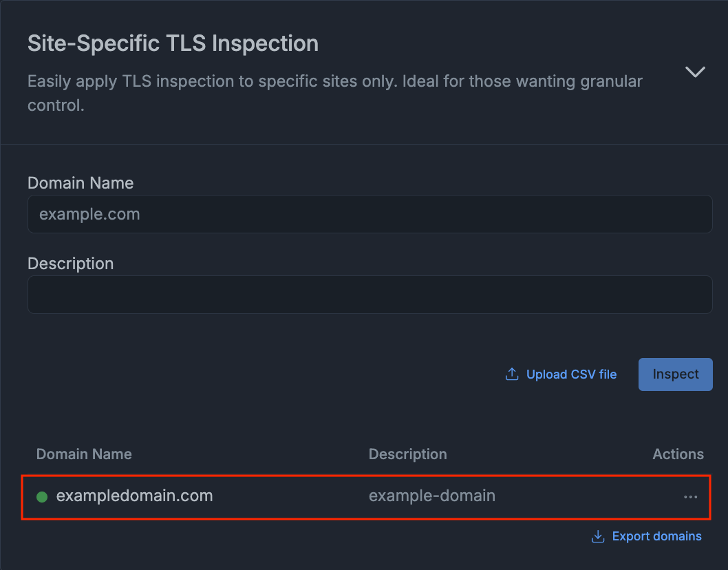
Task: Click the Actions column header
Action: point(678,454)
